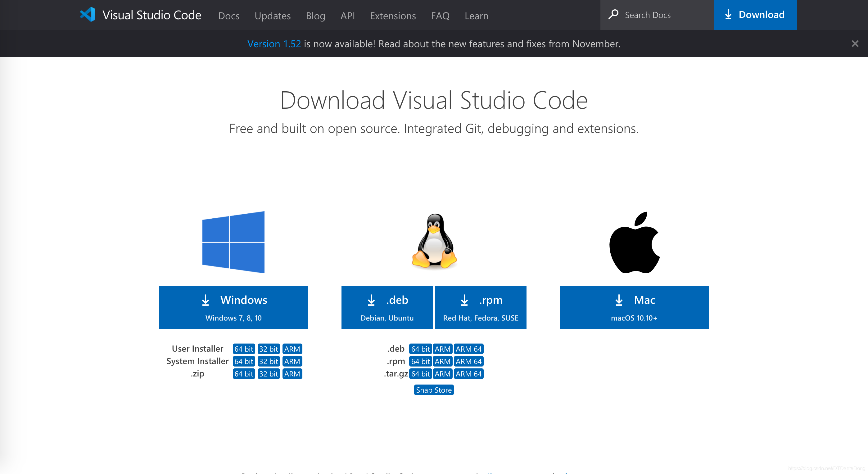The width and height of the screenshot is (868, 474).
Task: Open the FAQ page
Action: point(440,16)
